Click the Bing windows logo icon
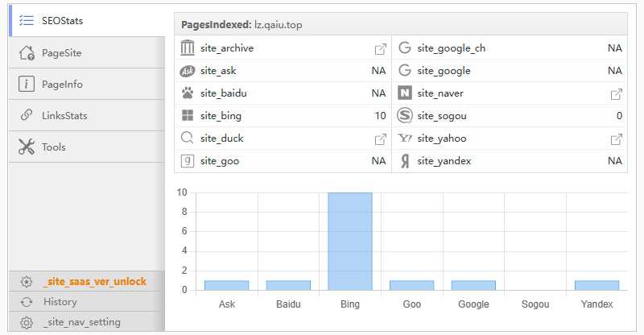The width and height of the screenshot is (644, 335). [x=188, y=116]
